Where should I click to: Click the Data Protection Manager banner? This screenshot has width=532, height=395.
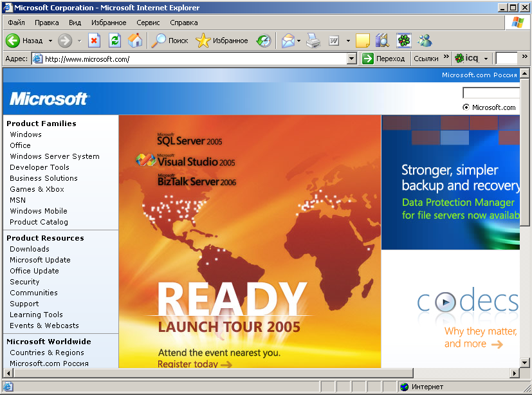pyautogui.click(x=450, y=183)
